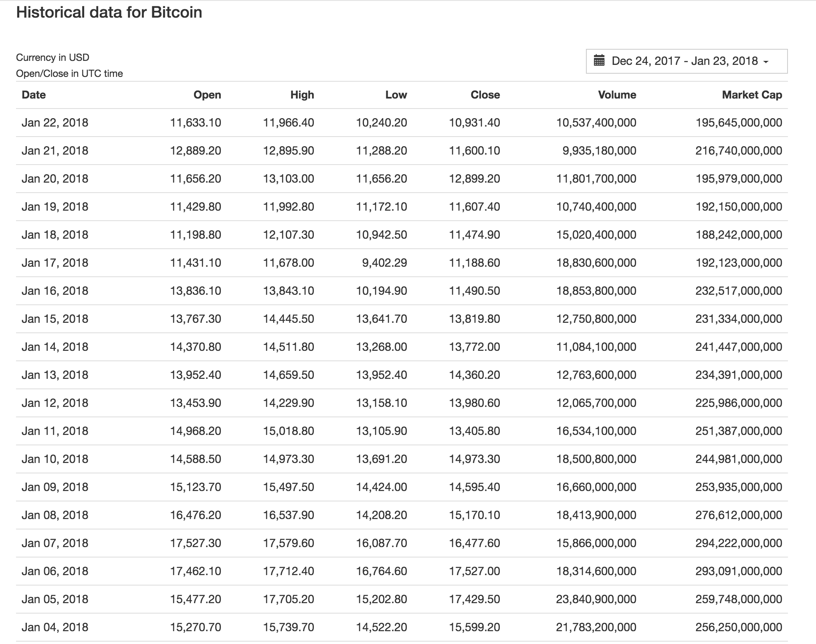Select market cap 195,645,000,000
The image size is (816, 644).
739,123
